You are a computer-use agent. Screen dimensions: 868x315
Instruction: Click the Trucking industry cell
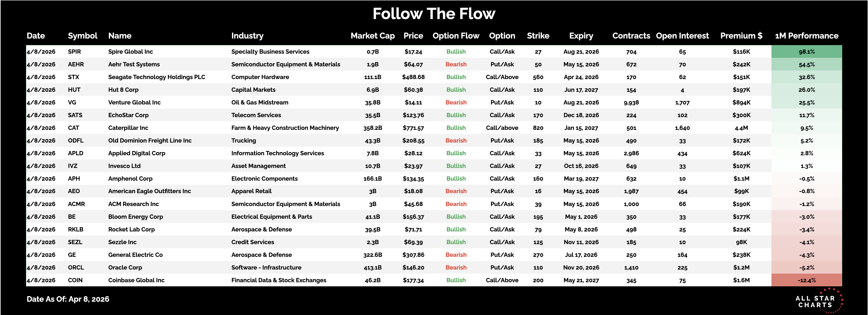click(x=244, y=141)
